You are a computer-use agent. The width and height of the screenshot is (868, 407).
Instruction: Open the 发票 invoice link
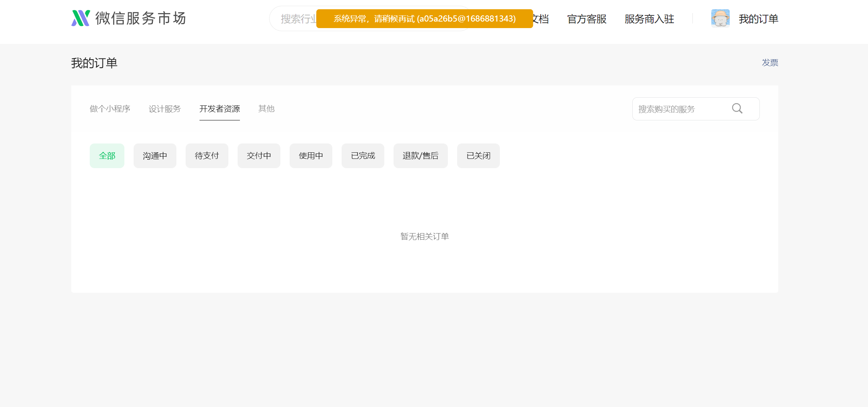point(770,63)
